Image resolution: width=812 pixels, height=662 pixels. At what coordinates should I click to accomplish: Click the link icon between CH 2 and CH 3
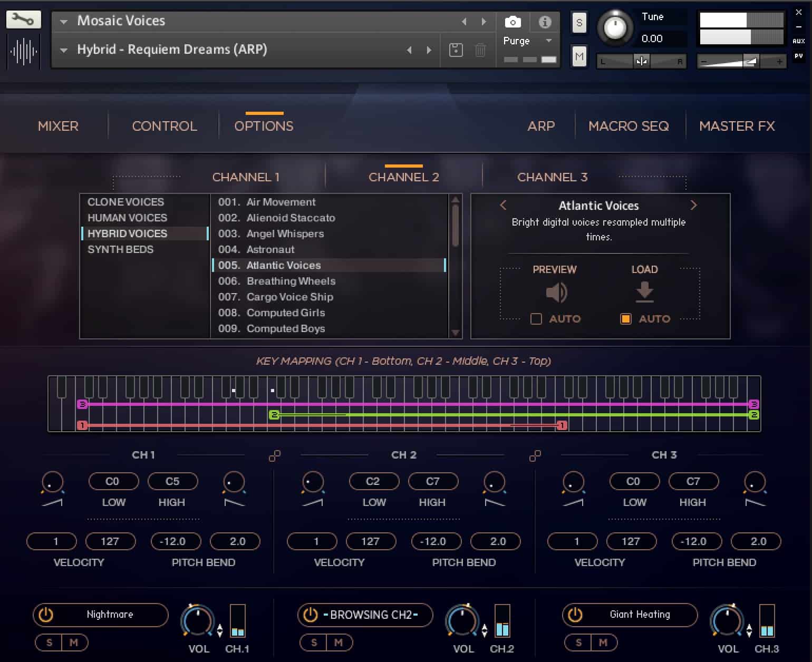click(x=535, y=456)
